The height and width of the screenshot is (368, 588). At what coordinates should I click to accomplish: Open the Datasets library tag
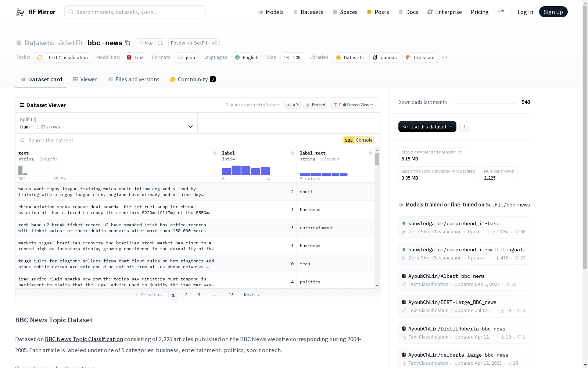click(350, 57)
